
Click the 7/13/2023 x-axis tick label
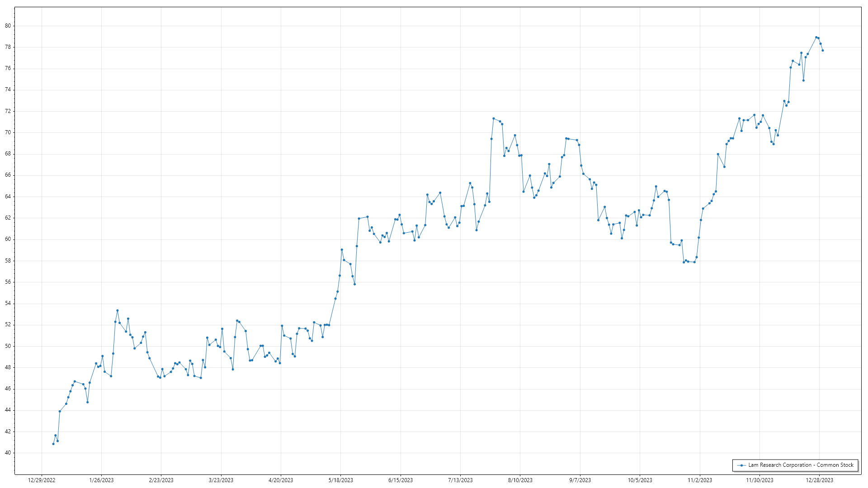pos(460,480)
